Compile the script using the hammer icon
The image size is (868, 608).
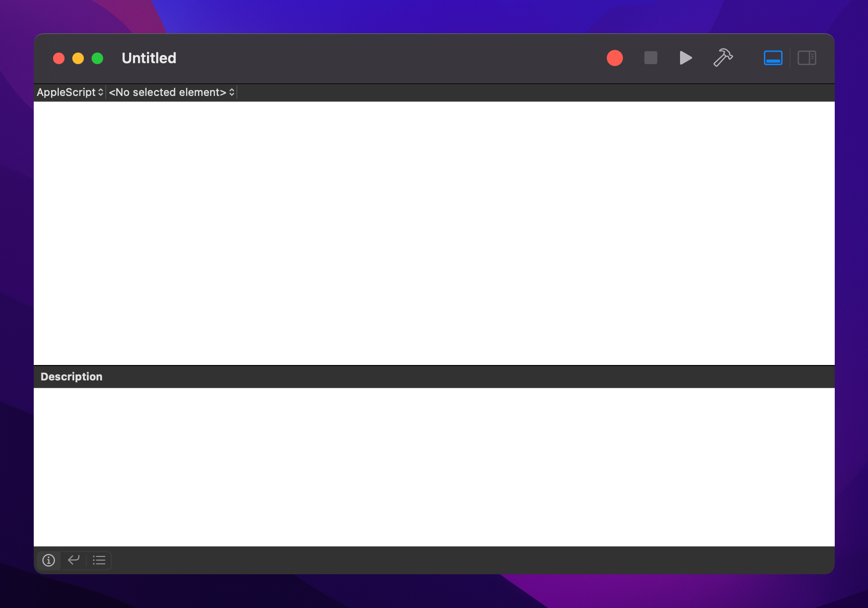tap(722, 58)
